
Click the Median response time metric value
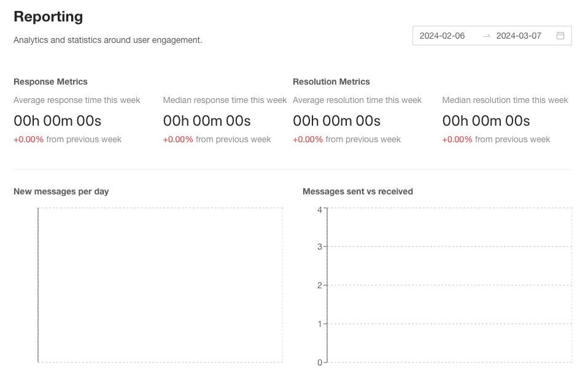pyautogui.click(x=206, y=121)
